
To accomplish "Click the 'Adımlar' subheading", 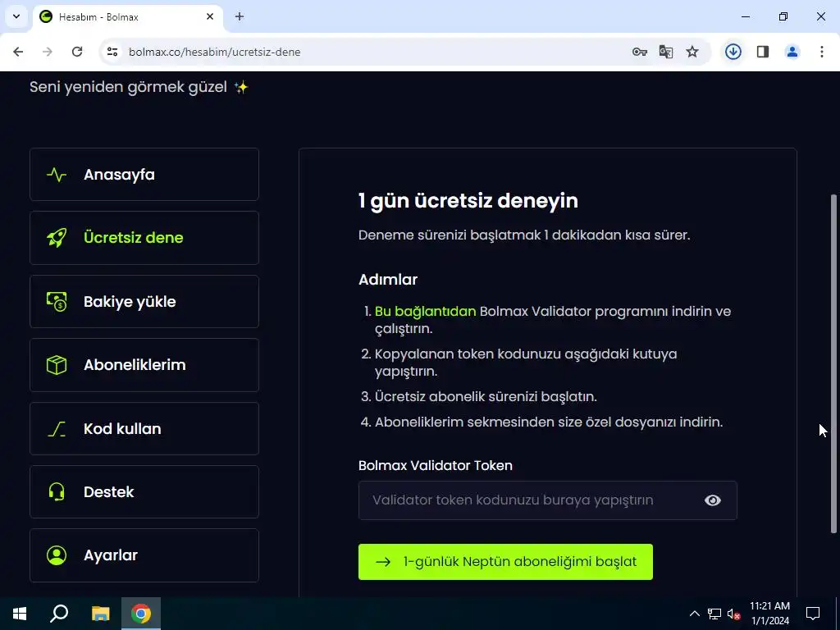I will click(x=388, y=280).
